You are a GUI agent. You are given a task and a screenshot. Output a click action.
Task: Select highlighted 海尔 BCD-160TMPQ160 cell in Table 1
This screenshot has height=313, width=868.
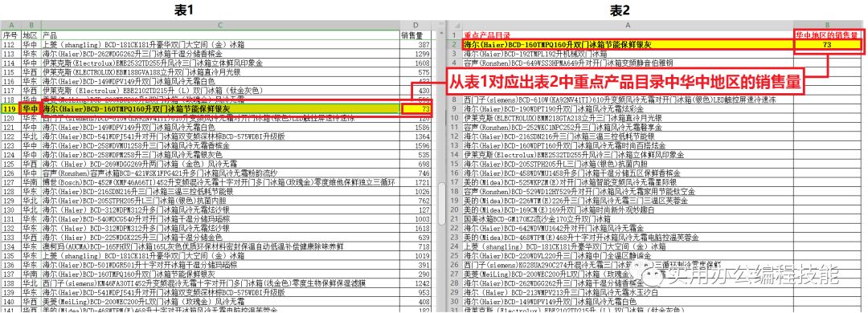click(x=219, y=109)
